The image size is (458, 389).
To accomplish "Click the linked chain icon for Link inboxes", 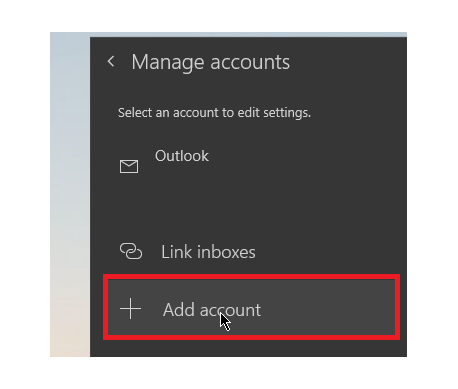I will [131, 251].
